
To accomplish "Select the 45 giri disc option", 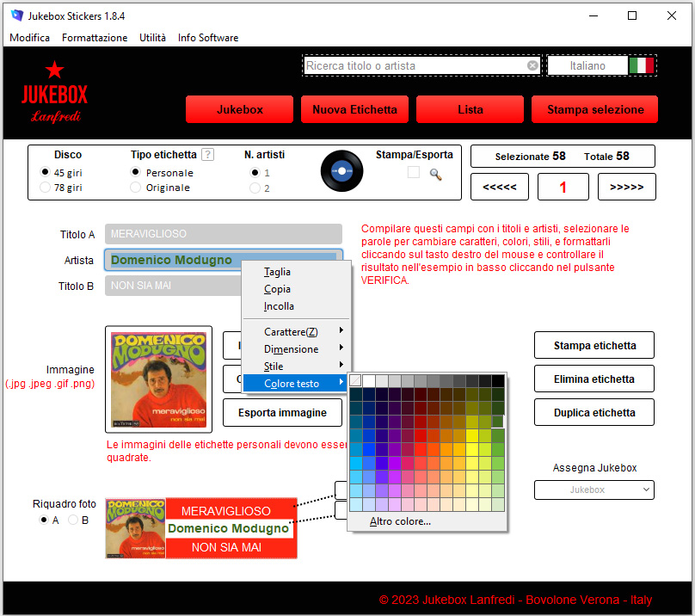I will 45,171.
